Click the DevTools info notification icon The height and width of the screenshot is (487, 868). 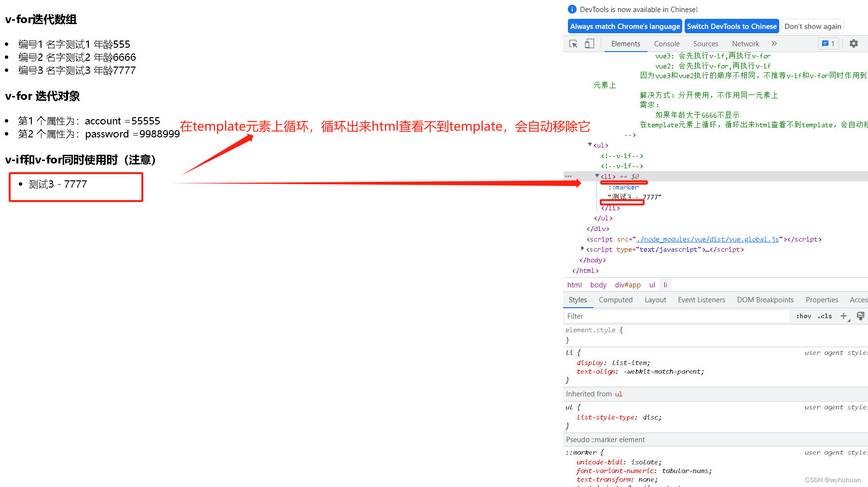pos(572,9)
